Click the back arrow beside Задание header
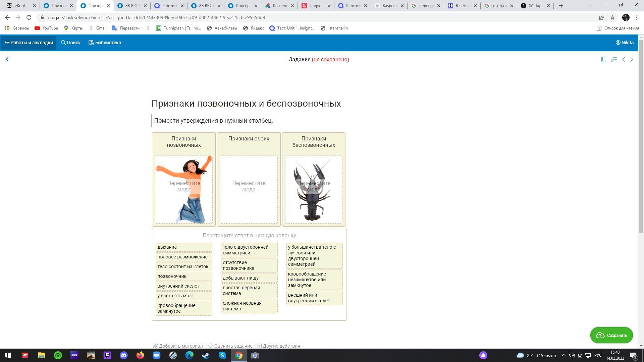The width and height of the screenshot is (644, 362). coord(7,59)
